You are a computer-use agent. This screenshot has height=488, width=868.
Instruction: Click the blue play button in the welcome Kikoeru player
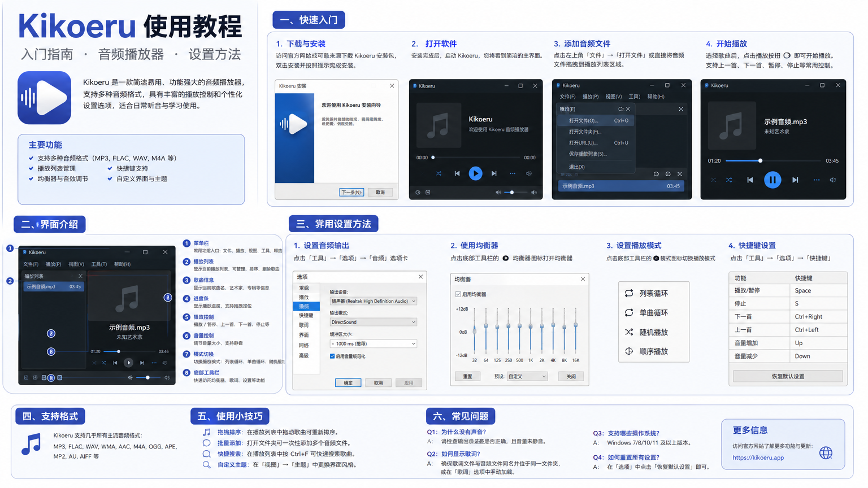(475, 173)
